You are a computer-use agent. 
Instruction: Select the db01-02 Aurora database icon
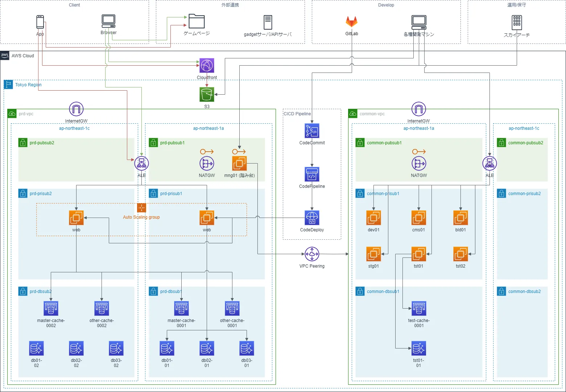tap(36, 348)
